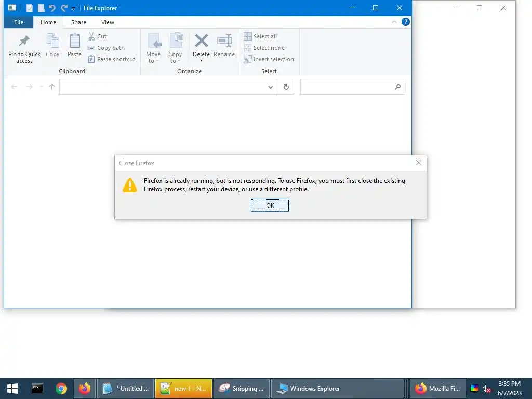Switch to the Share ribbon tab
The width and height of the screenshot is (532, 399).
pyautogui.click(x=78, y=22)
